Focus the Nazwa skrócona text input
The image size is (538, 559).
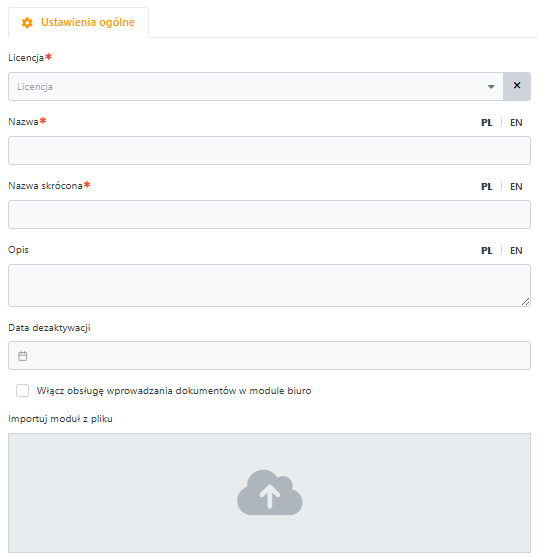[x=270, y=214]
